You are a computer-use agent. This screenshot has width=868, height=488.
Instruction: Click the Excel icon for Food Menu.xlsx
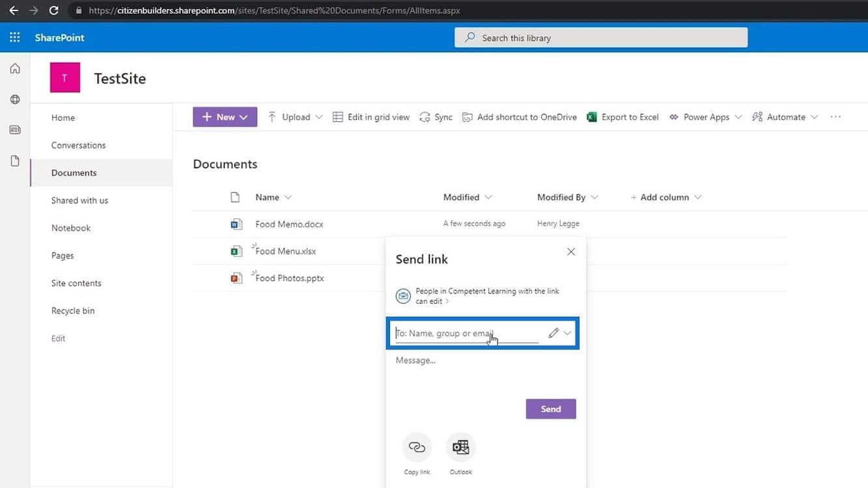pos(236,251)
